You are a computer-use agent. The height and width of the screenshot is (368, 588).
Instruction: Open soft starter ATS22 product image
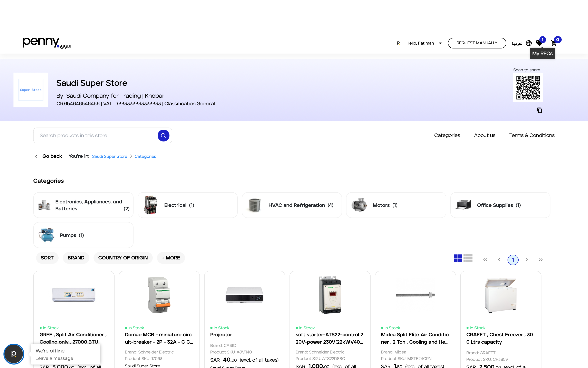click(x=330, y=295)
